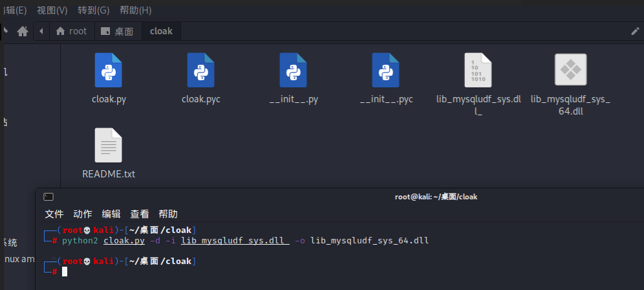644x290 pixels.
Task: Click python2 in the terminal command
Action: click(80, 241)
